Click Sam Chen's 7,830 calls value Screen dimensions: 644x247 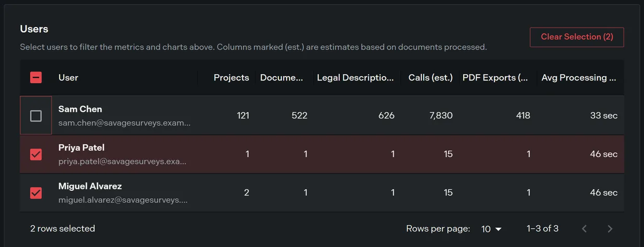pos(441,115)
